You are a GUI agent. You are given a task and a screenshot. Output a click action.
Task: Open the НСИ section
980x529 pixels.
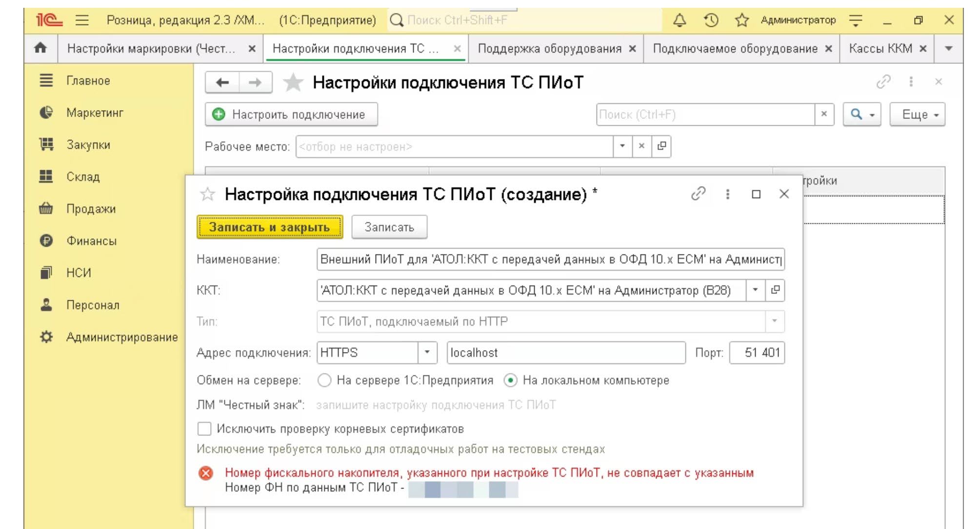coord(79,273)
